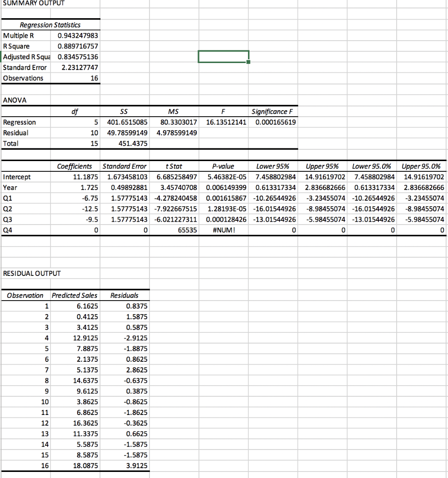The image size is (448, 478).
Task: Click the fill handle of the selected cell
Action: click(x=248, y=62)
